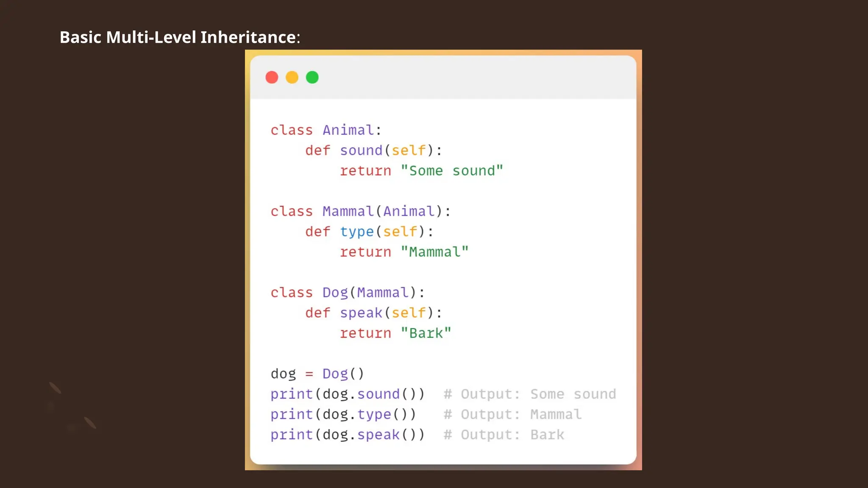Click the '# Output: Mammal' comment
Screen dimensions: 868x488
[512, 415]
